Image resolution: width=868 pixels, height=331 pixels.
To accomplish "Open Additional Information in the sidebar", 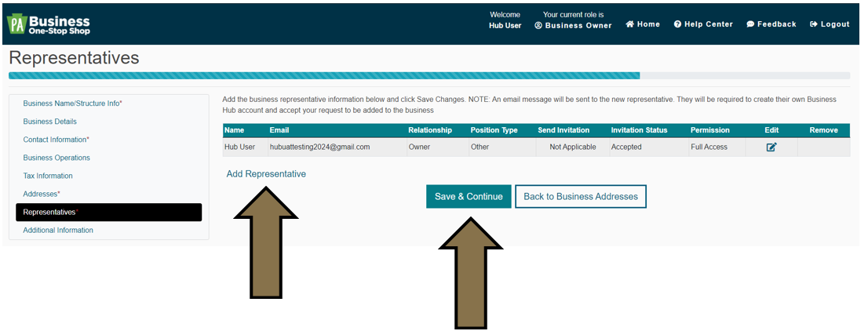I will pos(58,231).
